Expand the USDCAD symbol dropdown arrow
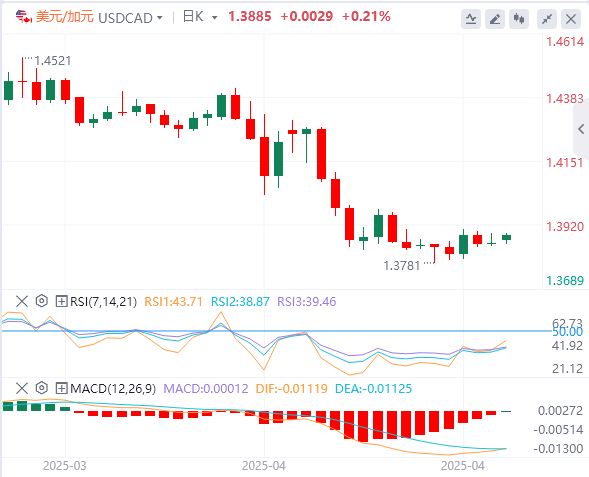 click(160, 18)
